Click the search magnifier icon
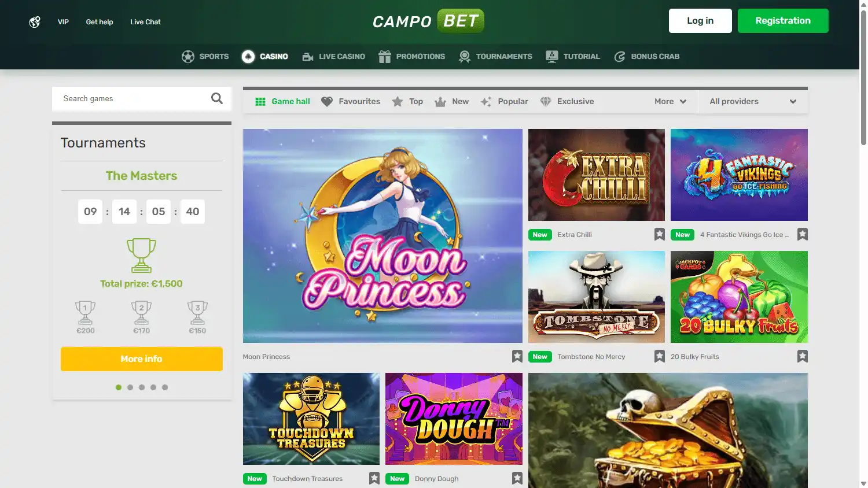 pyautogui.click(x=217, y=98)
